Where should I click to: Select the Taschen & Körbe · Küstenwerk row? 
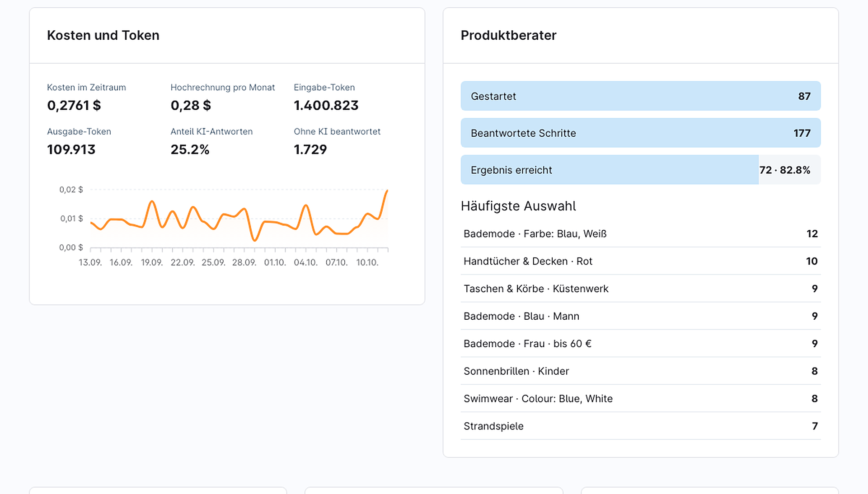click(x=640, y=289)
